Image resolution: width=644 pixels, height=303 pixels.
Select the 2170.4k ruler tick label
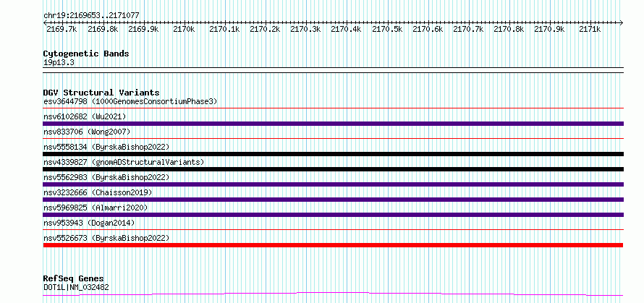[347, 29]
